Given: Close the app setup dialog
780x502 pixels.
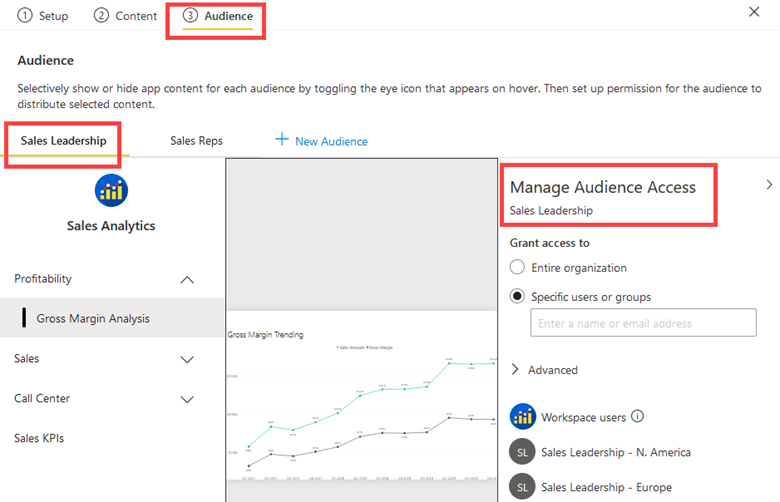Looking at the screenshot, I should point(754,11).
